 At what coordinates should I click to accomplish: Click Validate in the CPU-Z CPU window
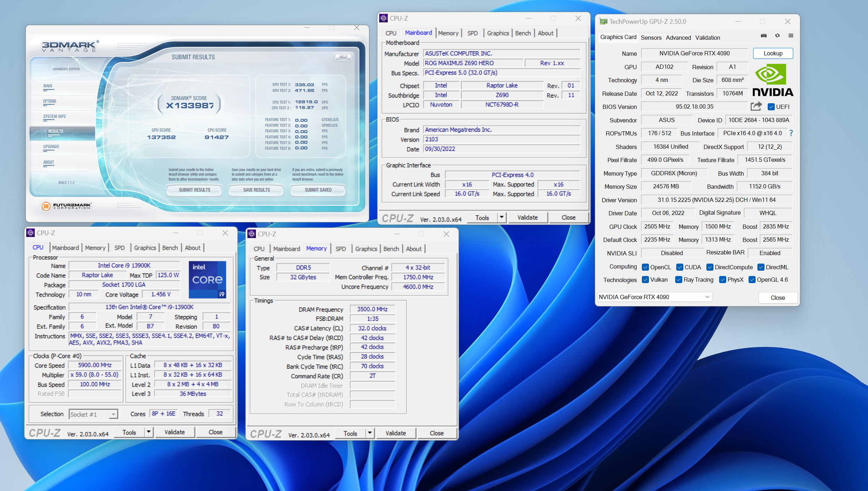tap(174, 432)
